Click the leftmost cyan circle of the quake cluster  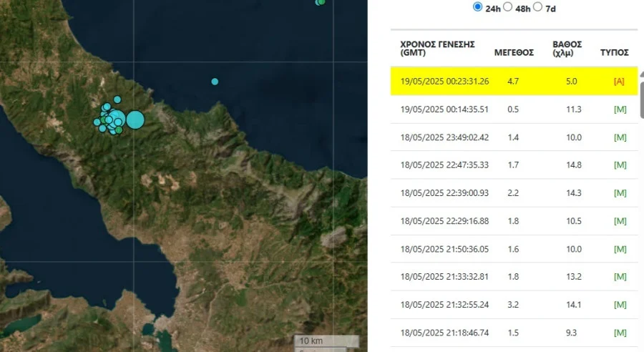pos(97,122)
